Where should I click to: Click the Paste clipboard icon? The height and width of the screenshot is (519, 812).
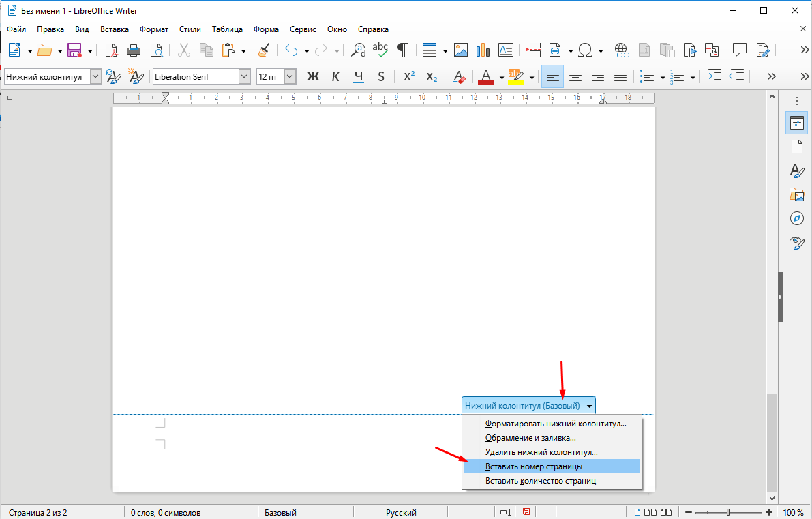tap(228, 50)
